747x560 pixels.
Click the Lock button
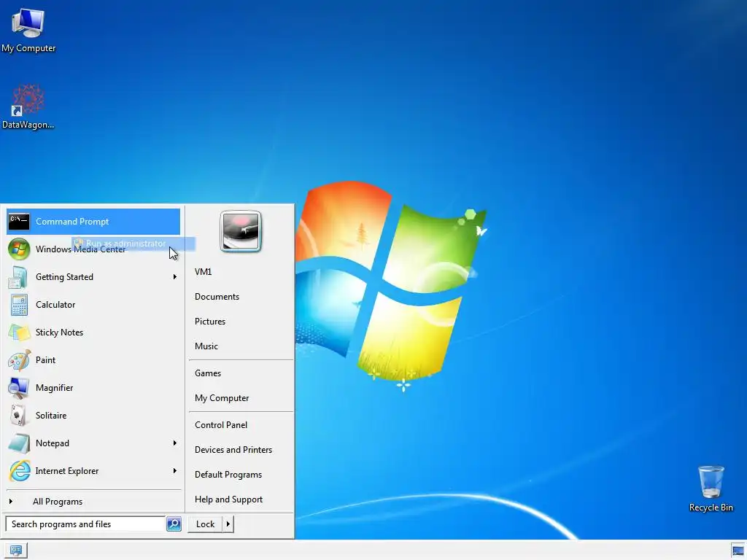click(205, 524)
